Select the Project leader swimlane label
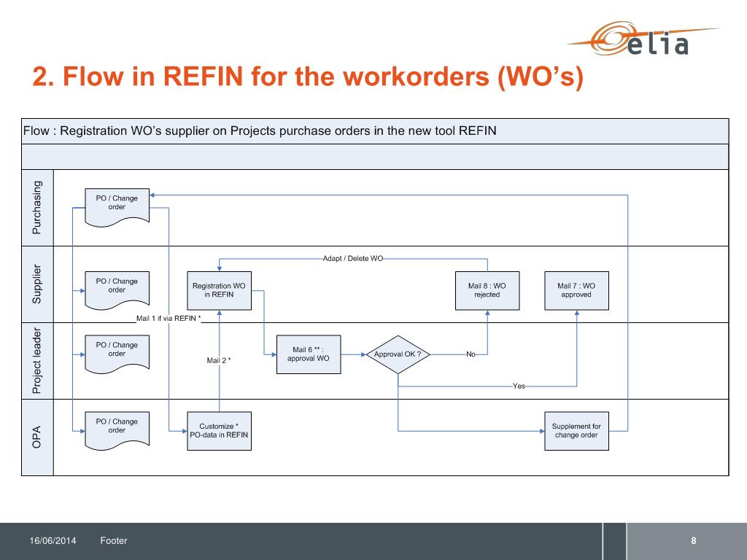The image size is (747, 560). 37,361
